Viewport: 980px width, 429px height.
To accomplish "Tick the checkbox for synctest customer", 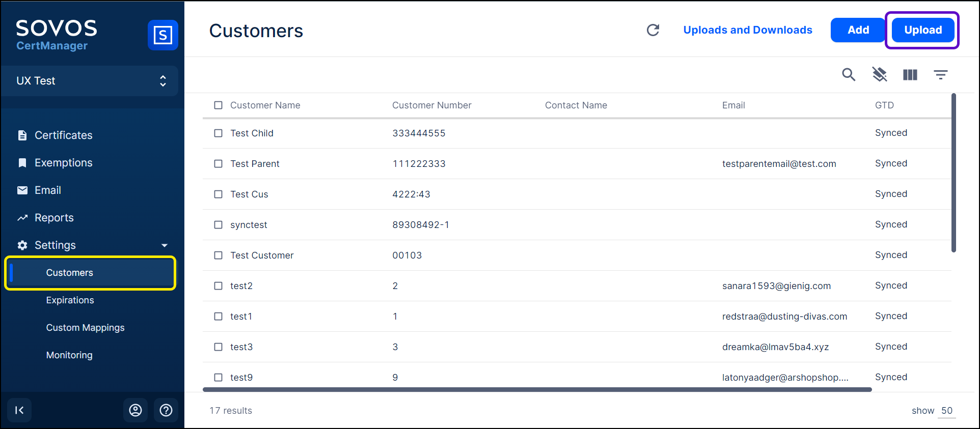I will (219, 225).
